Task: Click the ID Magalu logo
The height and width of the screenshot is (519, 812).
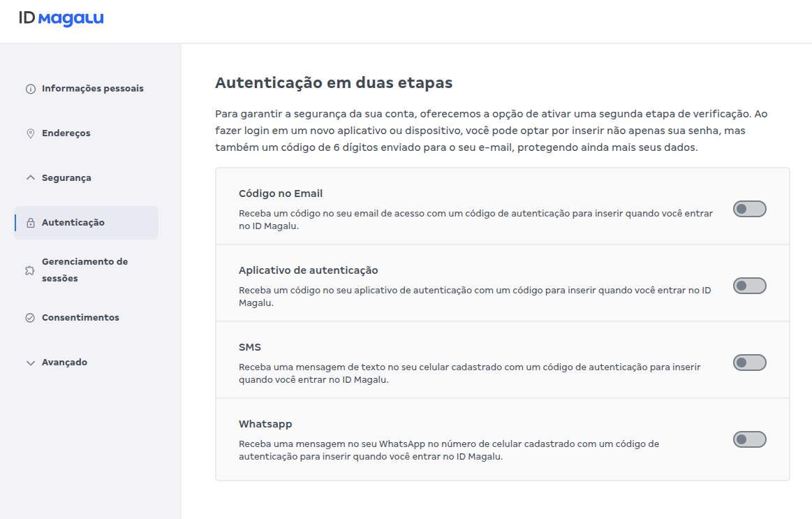Action: pyautogui.click(x=61, y=19)
